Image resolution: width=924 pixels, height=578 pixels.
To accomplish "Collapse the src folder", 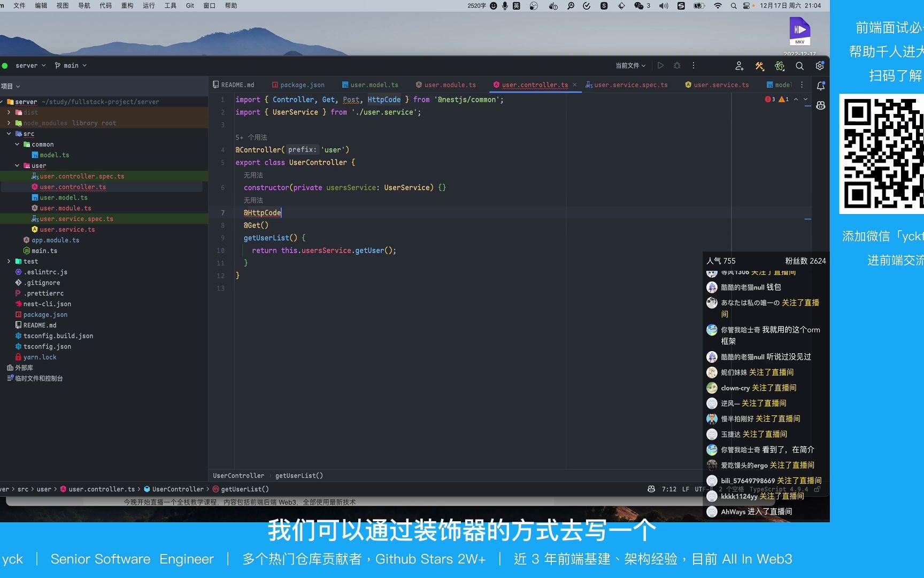I will 9,134.
